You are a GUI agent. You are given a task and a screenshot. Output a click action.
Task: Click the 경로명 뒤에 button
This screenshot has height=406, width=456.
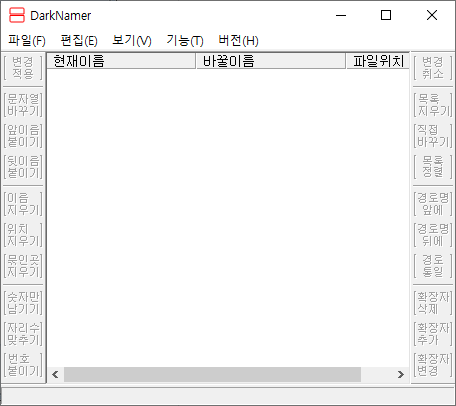[433, 235]
